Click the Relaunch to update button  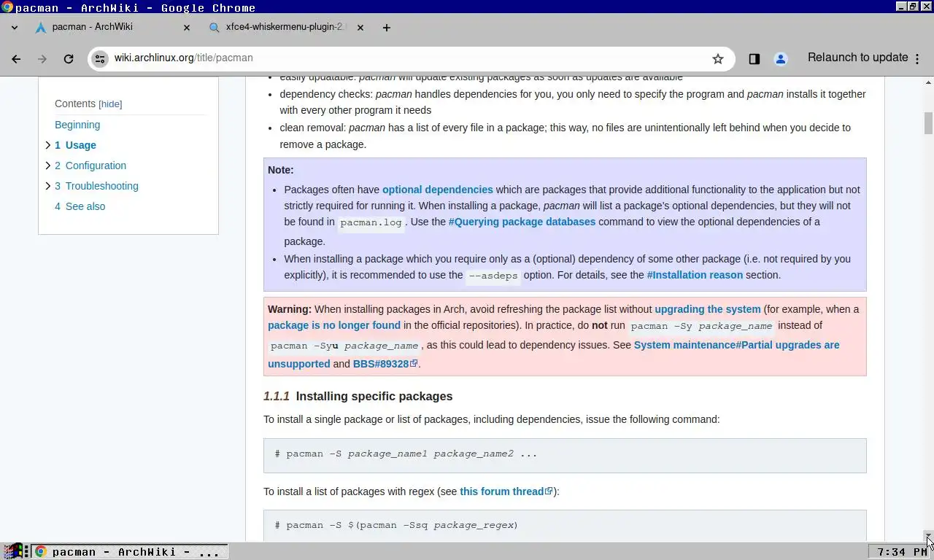(865, 58)
